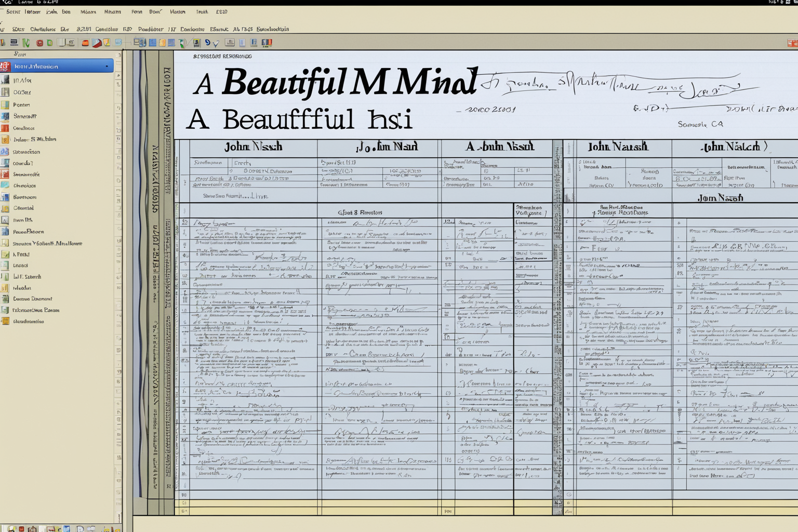Click the orange folder-shaped toolbar icon

85,43
